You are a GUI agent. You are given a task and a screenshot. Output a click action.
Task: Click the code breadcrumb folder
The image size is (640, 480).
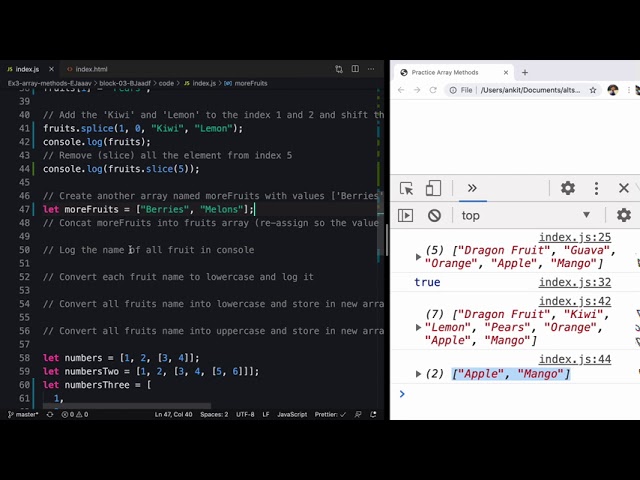click(166, 83)
